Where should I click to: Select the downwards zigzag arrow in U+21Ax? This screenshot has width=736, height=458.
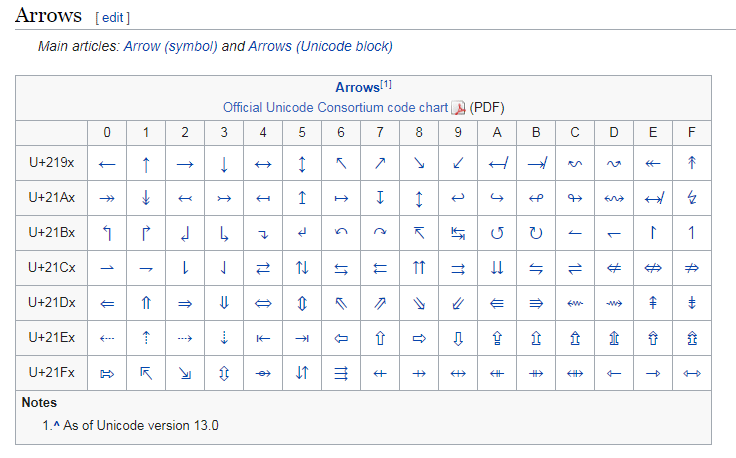(x=692, y=198)
